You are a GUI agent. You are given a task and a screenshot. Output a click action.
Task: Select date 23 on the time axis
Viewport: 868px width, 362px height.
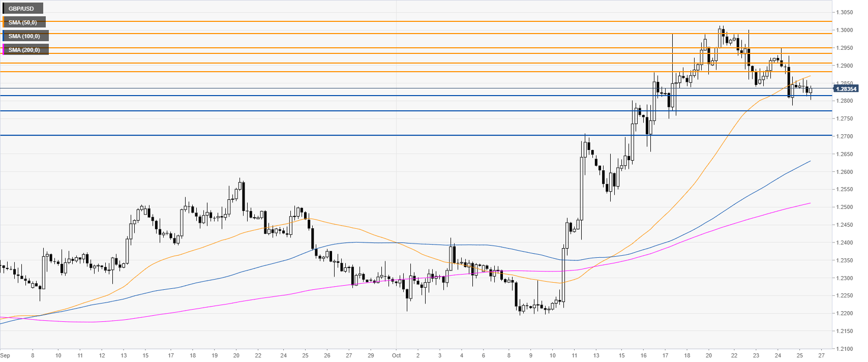click(756, 355)
